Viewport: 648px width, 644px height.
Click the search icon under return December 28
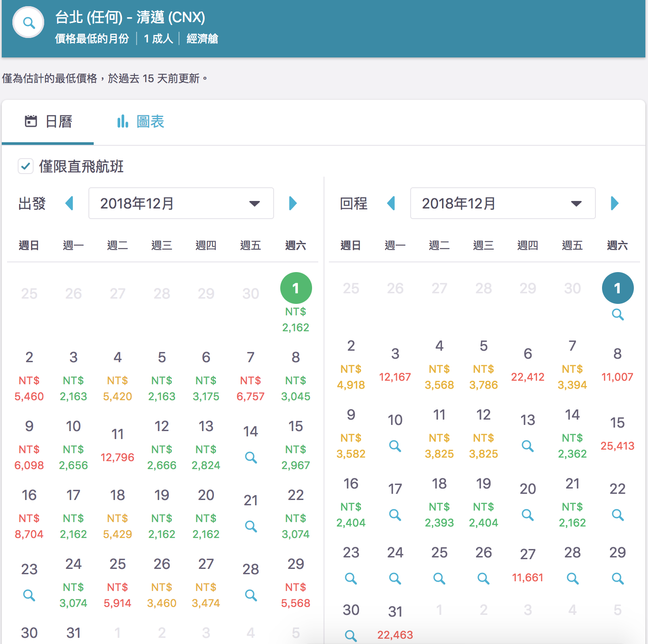coord(572,578)
